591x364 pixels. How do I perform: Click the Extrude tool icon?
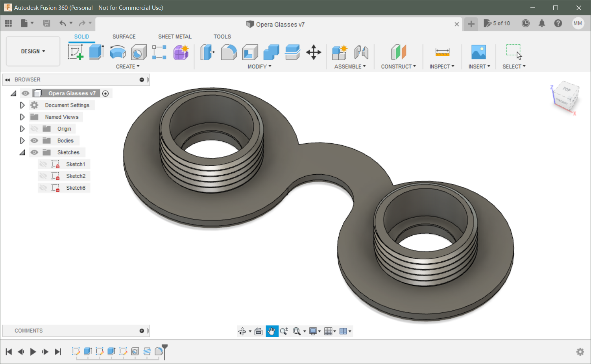[96, 52]
